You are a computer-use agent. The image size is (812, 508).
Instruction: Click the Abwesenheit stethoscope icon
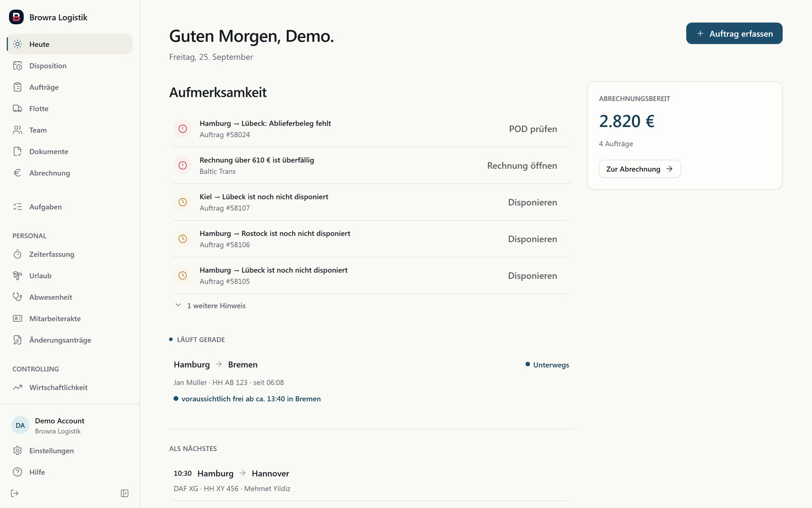pyautogui.click(x=18, y=297)
